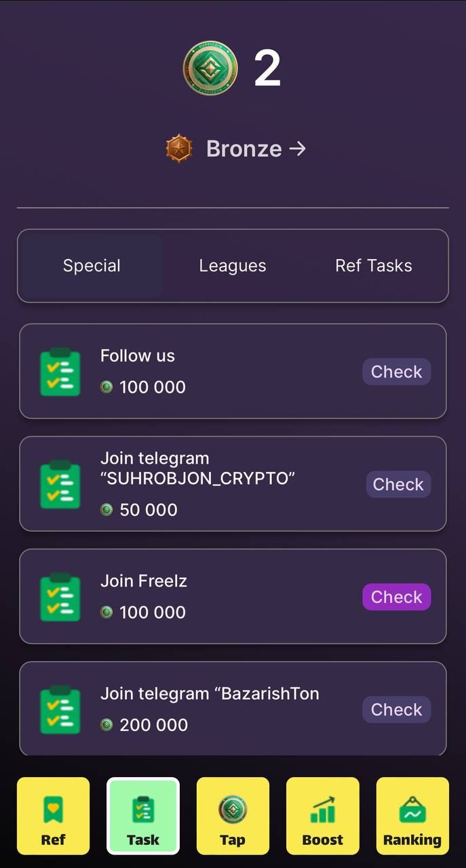Switch to the Ref Tasks tab
Viewport: 466px width, 868px height.
tap(374, 266)
